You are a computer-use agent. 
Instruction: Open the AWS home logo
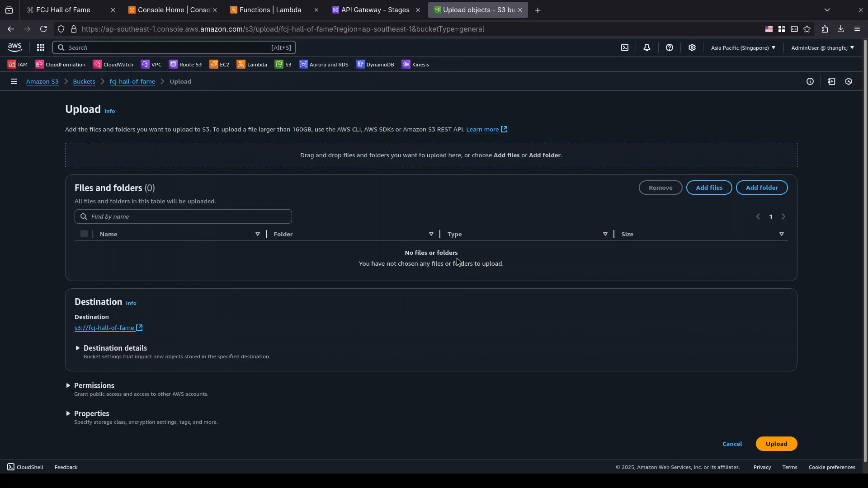tap(14, 47)
